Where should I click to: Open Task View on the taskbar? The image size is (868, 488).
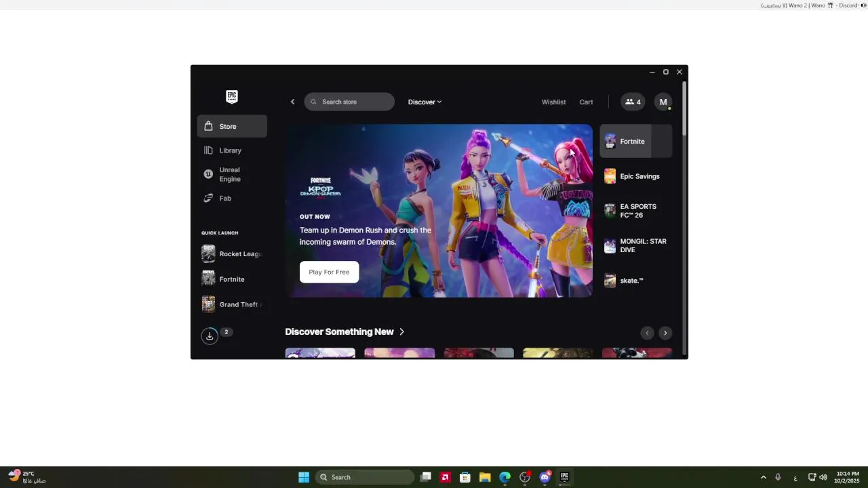pyautogui.click(x=426, y=477)
